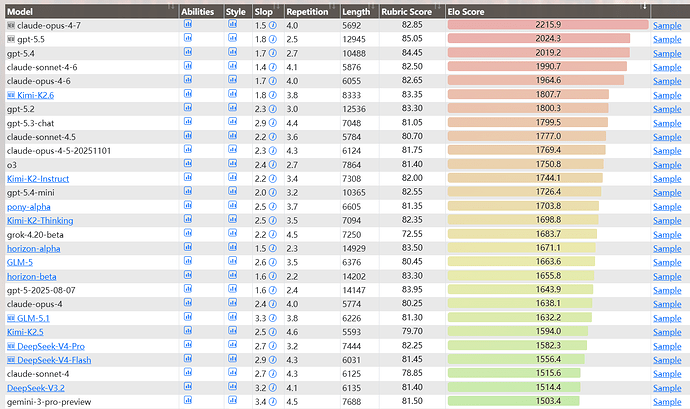Viewport: 690px width, 409px height.
Task: Open the horizon-beta model link
Action: pos(32,276)
